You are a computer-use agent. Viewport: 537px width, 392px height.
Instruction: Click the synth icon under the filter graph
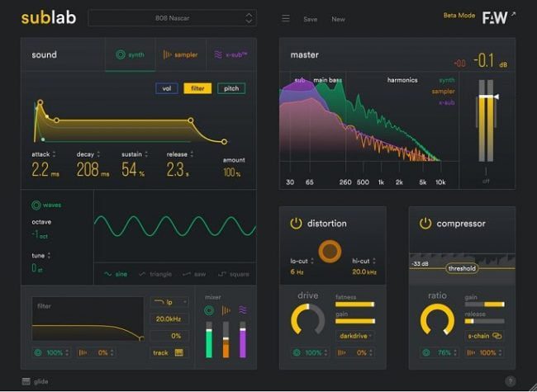tap(38, 352)
